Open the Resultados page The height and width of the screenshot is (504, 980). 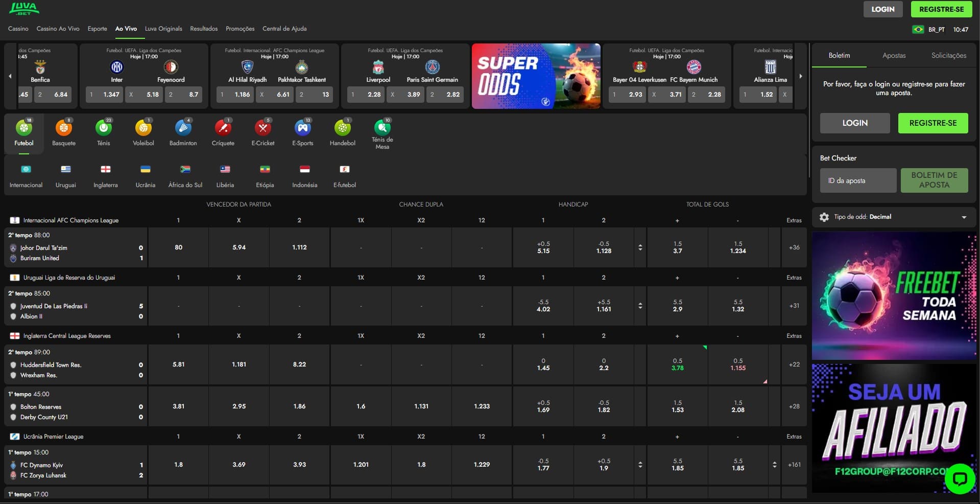click(204, 29)
